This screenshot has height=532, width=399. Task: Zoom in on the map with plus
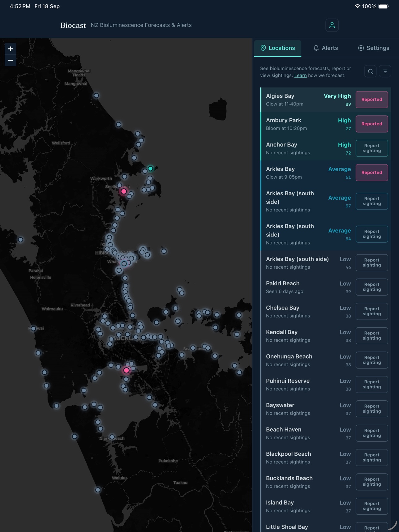pyautogui.click(x=11, y=49)
